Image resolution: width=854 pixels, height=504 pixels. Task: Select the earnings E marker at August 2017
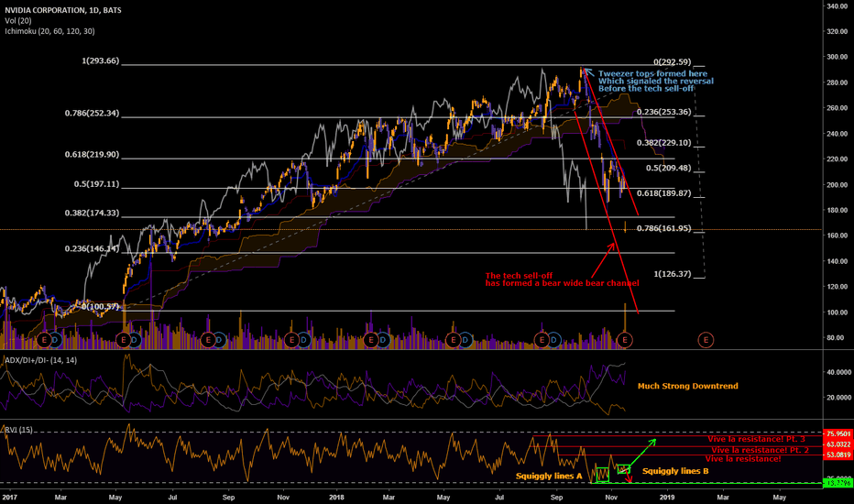(208, 341)
